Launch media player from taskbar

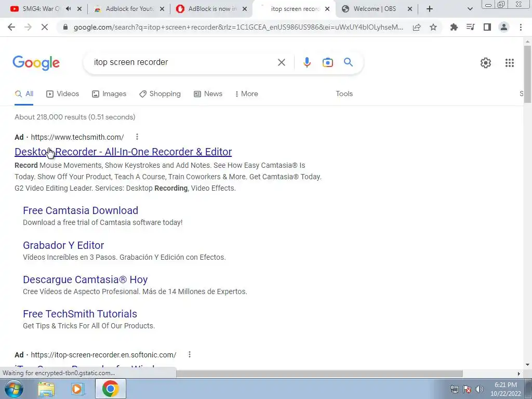tap(78, 389)
